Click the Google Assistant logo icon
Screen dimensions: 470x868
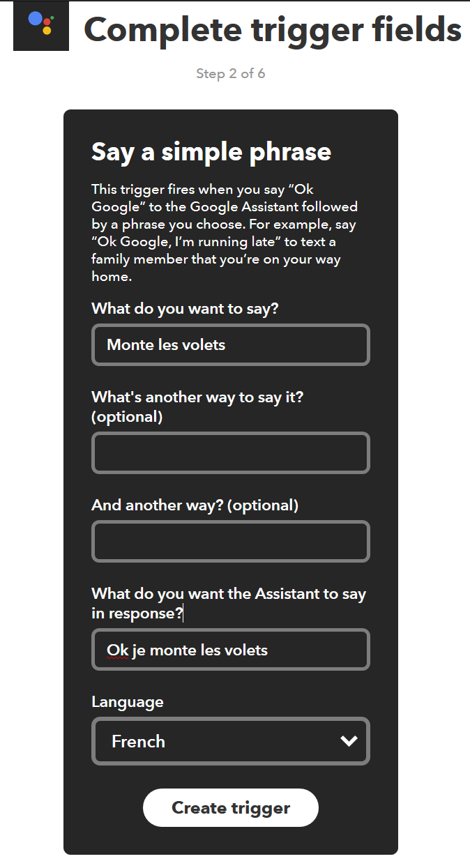point(41,26)
